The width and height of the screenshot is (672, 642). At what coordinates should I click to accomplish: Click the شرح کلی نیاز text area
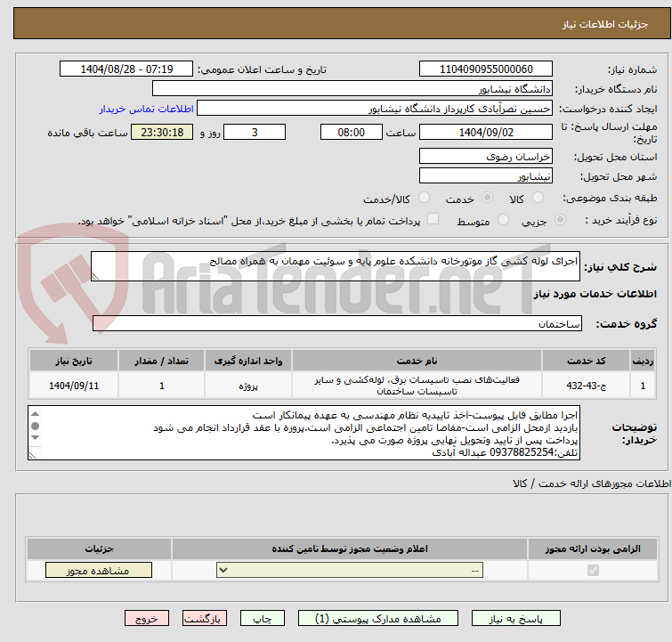tap(336, 266)
